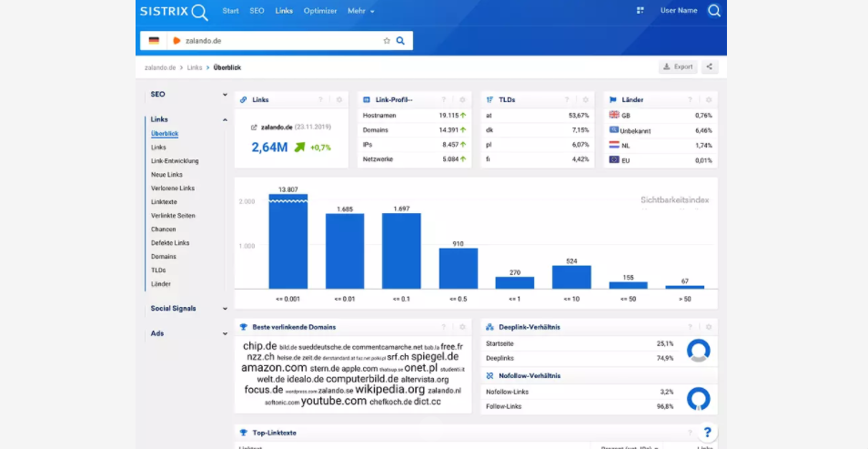Click help question mark on TLDs widget
868x449 pixels.
(x=567, y=99)
